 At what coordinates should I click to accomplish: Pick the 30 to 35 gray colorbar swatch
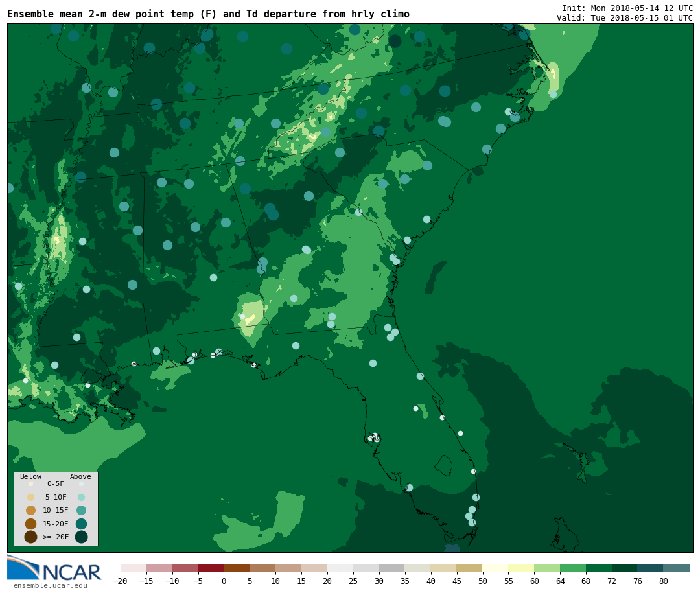392,568
